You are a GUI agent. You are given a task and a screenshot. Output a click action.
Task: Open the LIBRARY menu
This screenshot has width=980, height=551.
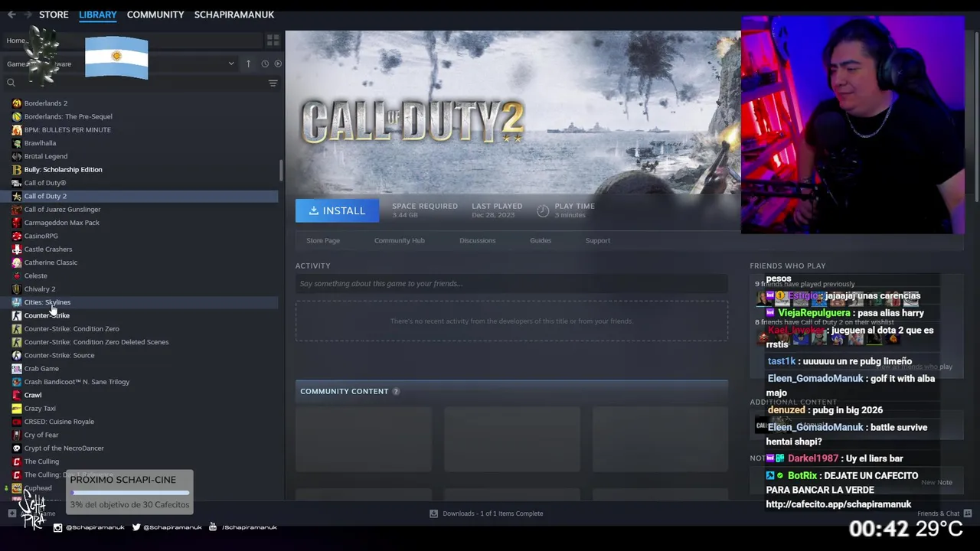tap(98, 15)
